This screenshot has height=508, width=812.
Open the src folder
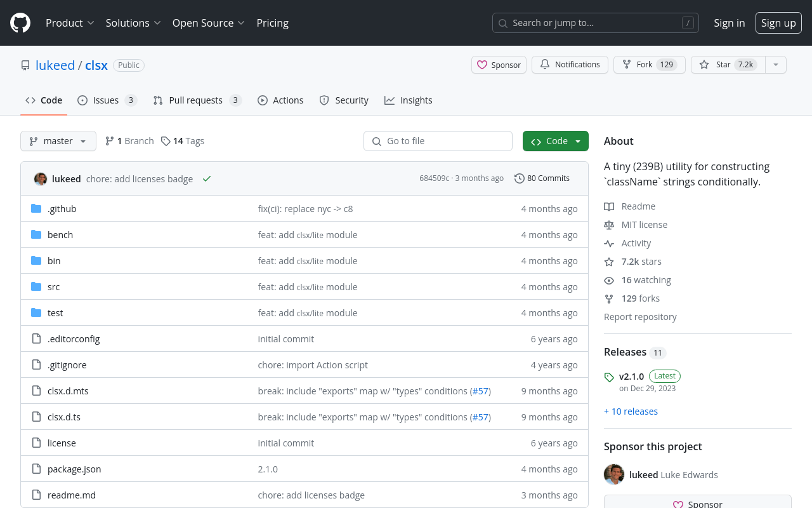pos(53,287)
